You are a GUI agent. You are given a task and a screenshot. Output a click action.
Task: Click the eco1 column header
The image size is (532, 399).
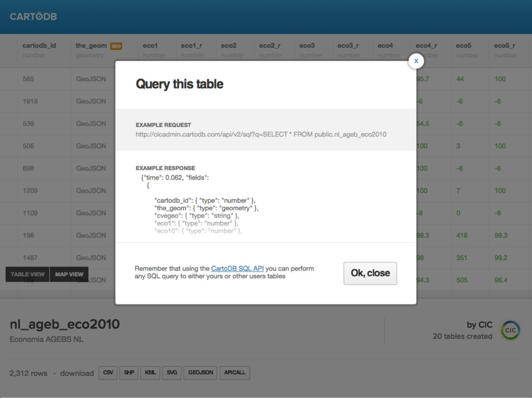pyautogui.click(x=150, y=46)
